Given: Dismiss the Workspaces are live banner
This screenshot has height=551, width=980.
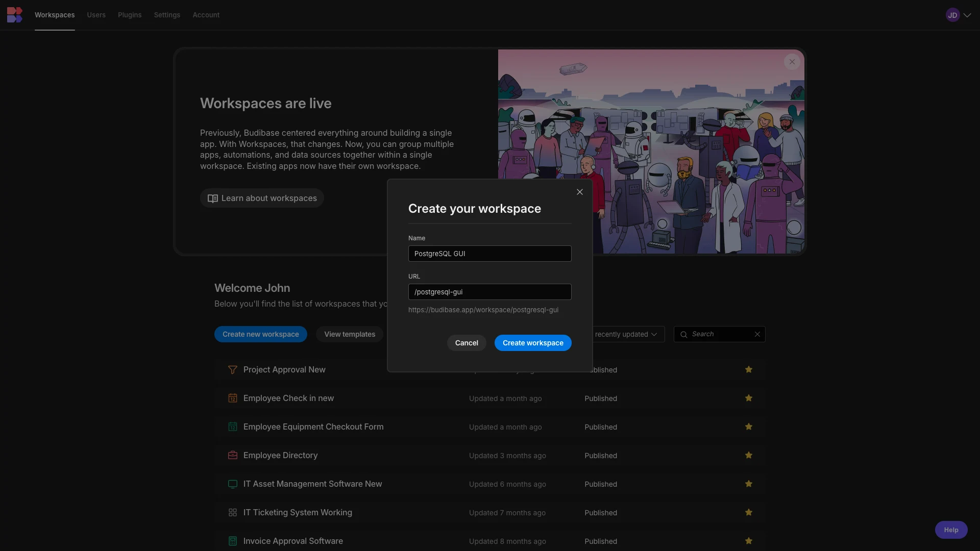Looking at the screenshot, I should point(792,62).
